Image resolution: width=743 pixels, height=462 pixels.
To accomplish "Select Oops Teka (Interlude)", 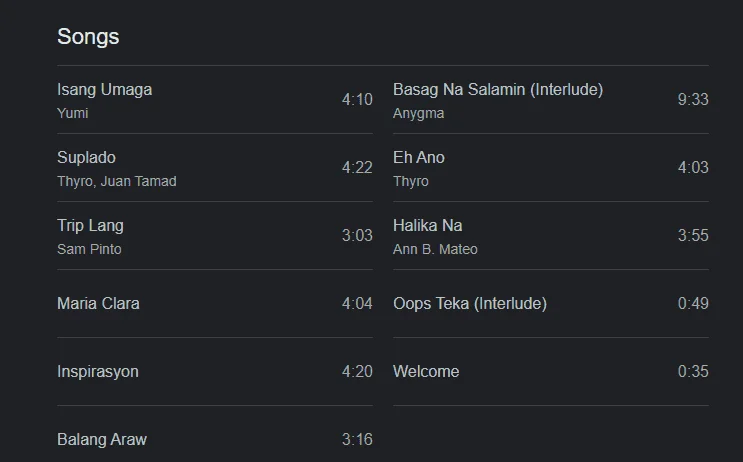I will pyautogui.click(x=551, y=304).
